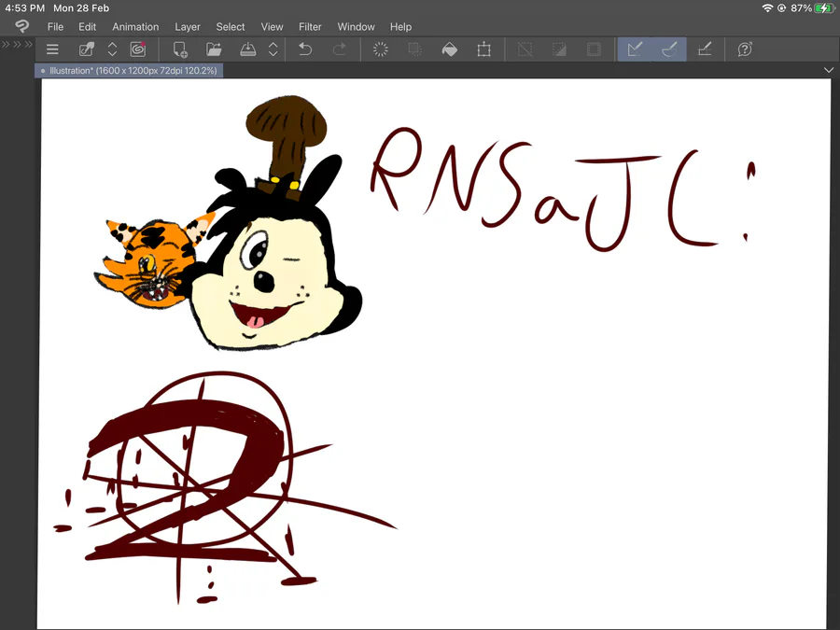
Task: Click the Invert Selection icon
Action: 559,49
